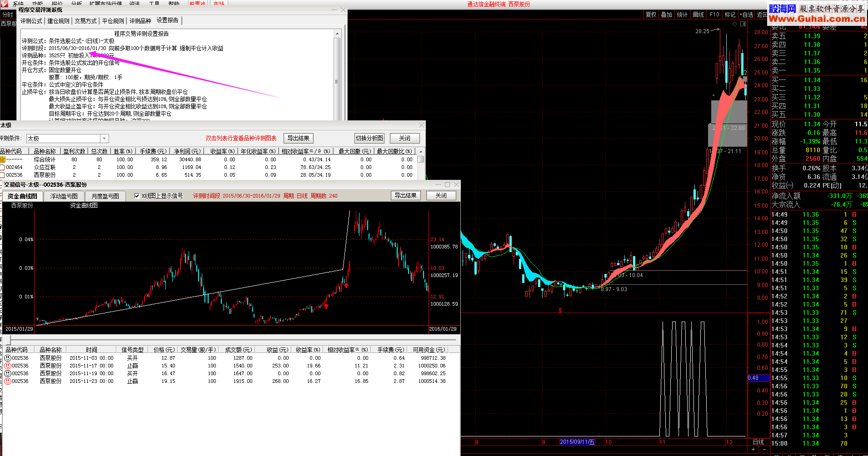Click the 复权 toolbar button
The image size is (868, 456).
point(651,15)
